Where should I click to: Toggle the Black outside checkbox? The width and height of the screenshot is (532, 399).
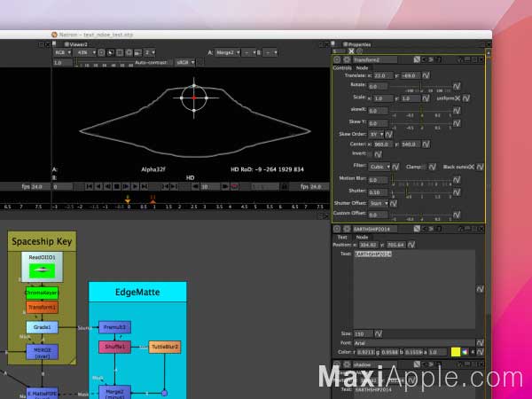coord(472,167)
